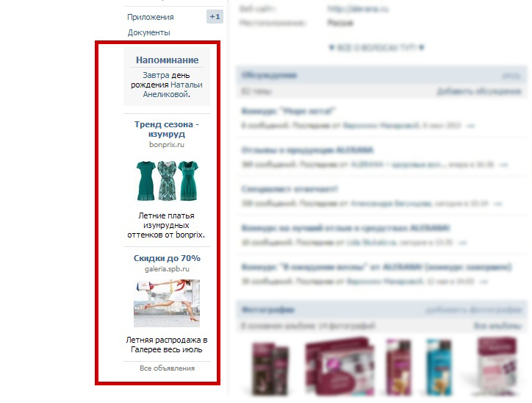This screenshot has height=403, width=532.
Task: Click the Обсуждения section header bar
Action: (381, 75)
